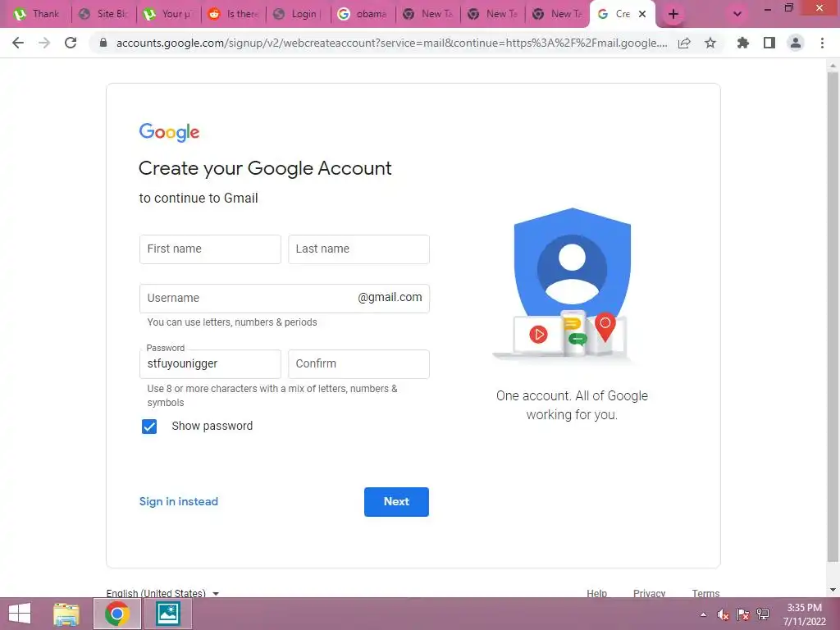Switch to the first New Tab
Image resolution: width=840 pixels, height=630 pixels.
pos(428,14)
